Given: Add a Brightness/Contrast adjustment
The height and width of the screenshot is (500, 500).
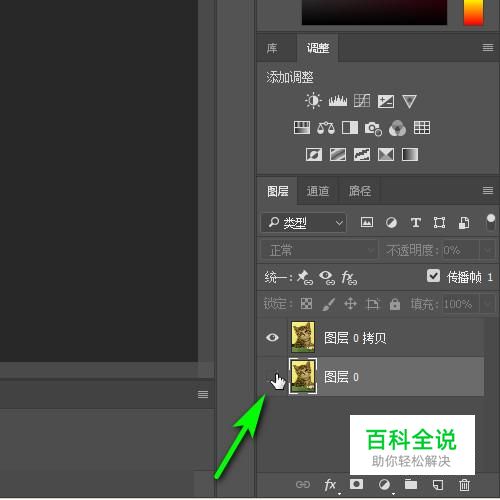Looking at the screenshot, I should click(313, 101).
